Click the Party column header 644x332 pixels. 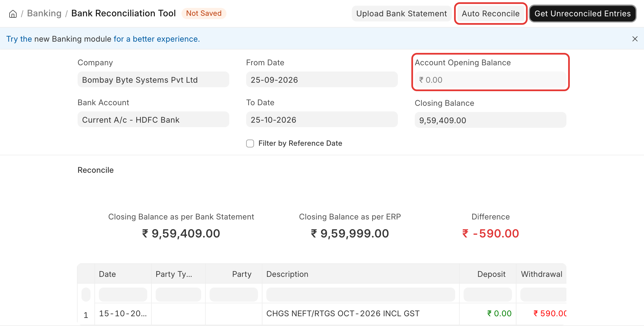point(234,274)
